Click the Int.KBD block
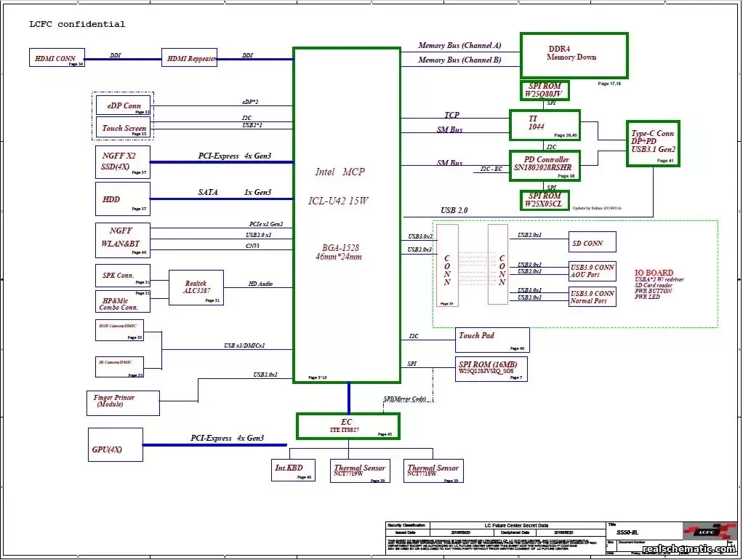This screenshot has width=743, height=560. 293,471
